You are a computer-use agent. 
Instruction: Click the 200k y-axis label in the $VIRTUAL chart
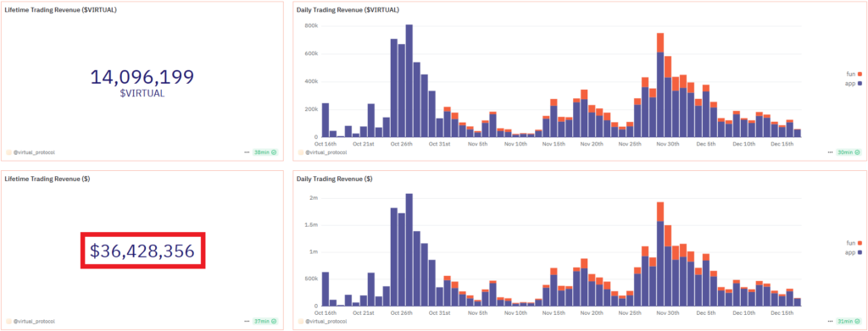(310, 109)
